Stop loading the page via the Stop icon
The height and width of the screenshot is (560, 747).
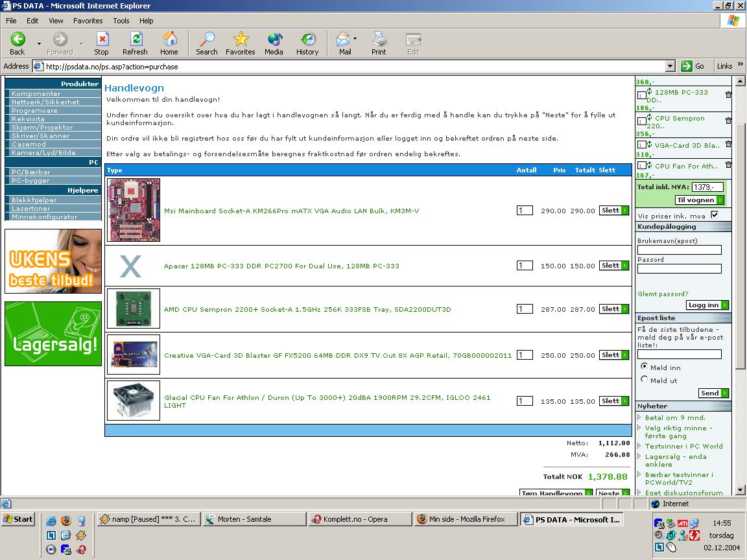(101, 44)
